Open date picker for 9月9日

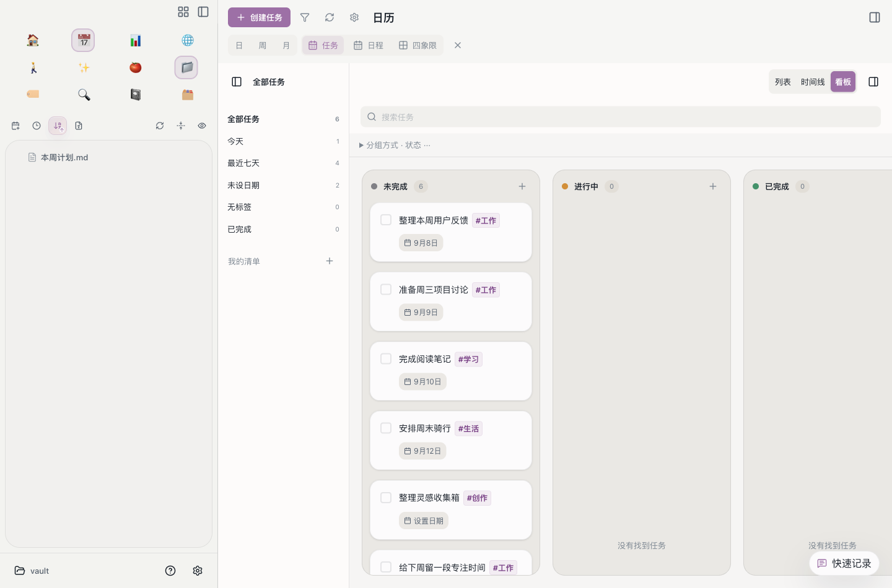[421, 313]
